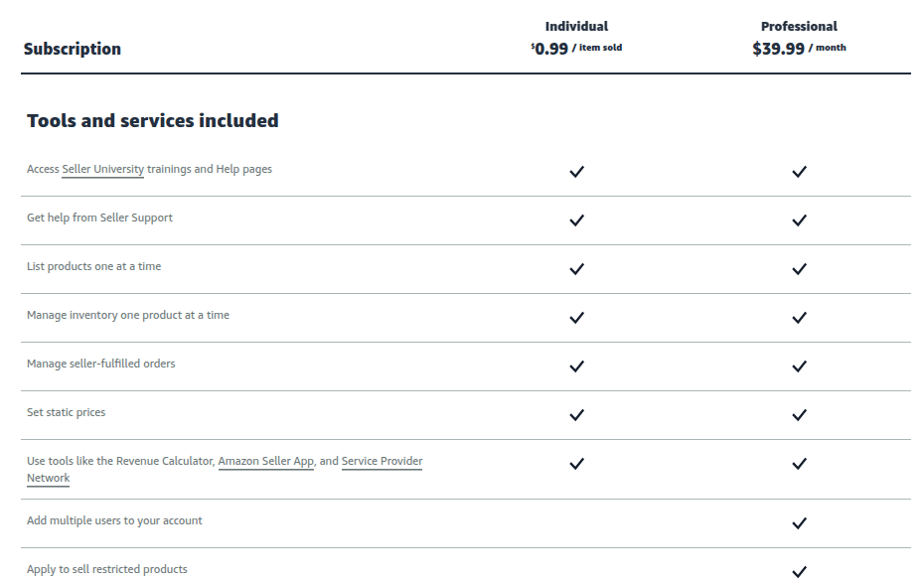Click Professional checkmark for Revenue Calculator row
The height and width of the screenshot is (583, 924).
tap(799, 464)
